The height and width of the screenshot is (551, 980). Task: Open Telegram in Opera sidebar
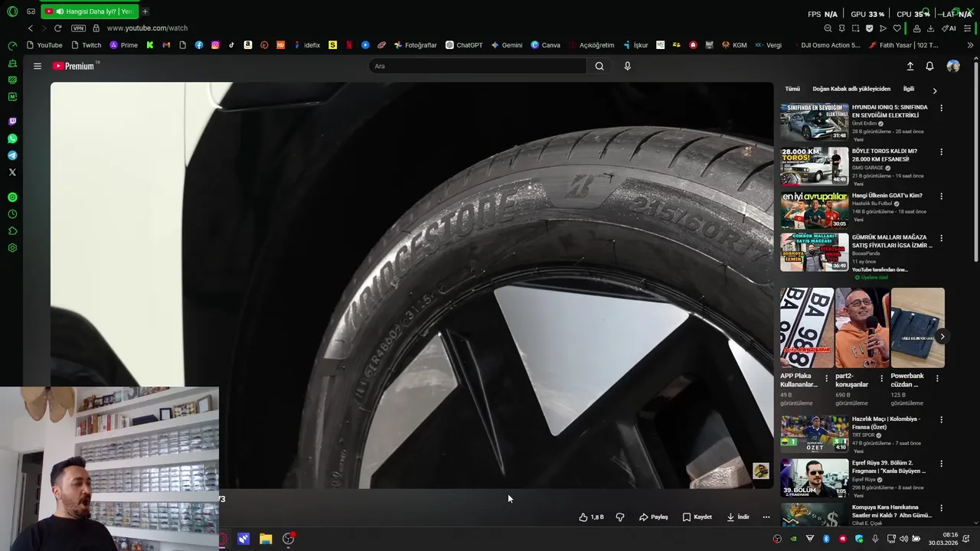tap(12, 155)
